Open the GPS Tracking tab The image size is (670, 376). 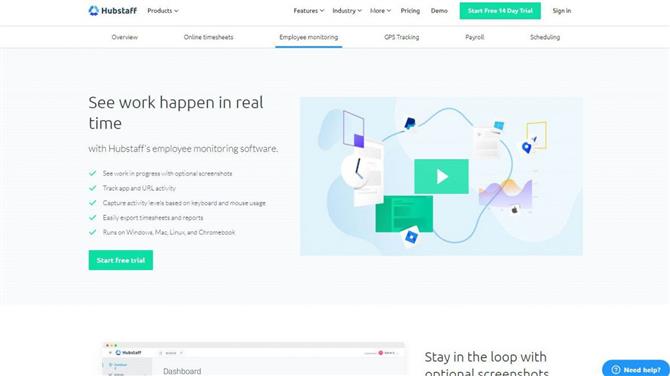(402, 37)
